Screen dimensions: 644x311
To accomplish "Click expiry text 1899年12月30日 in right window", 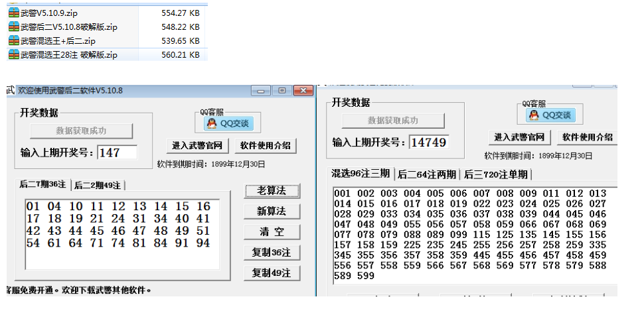I will 565,156.
